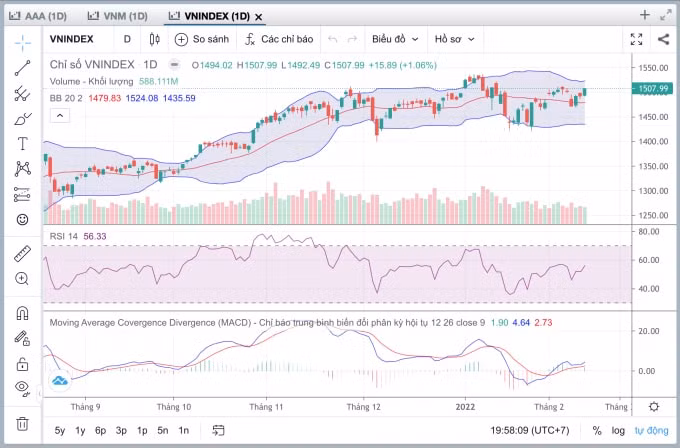Click the Volume - Khối lượng indicator label

[92, 82]
